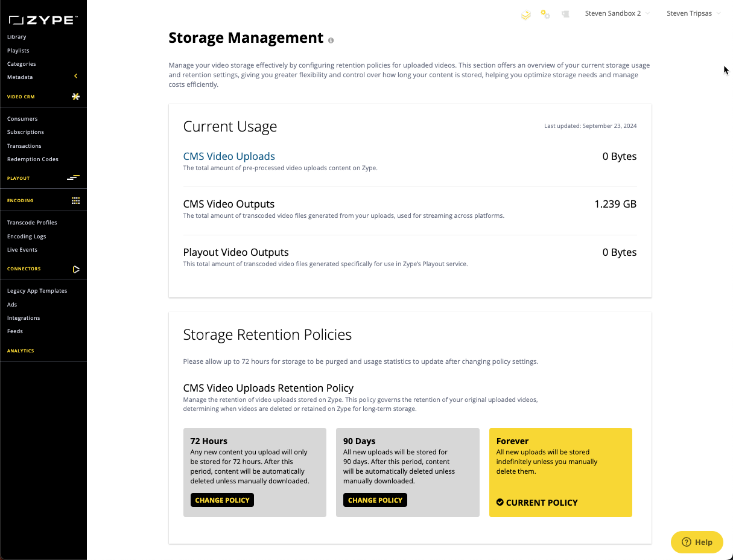Click the Playout Video Outputs heading
733x560 pixels.
pyautogui.click(x=236, y=252)
